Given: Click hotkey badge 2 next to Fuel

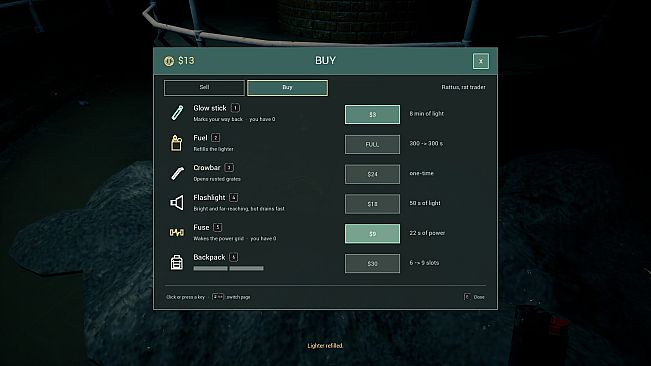Looking at the screenshot, I should pos(215,138).
